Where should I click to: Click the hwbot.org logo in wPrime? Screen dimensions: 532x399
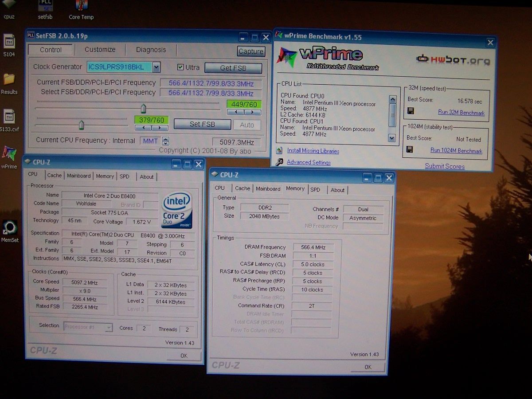coord(453,59)
